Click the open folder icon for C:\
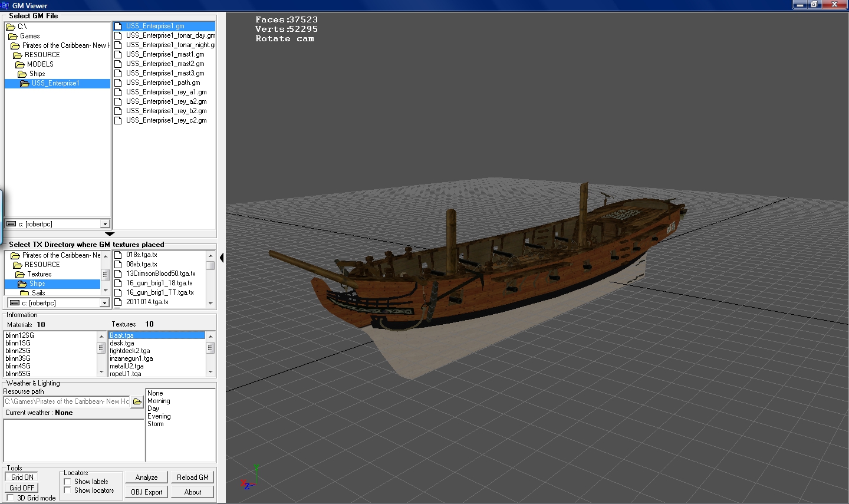This screenshot has width=849, height=504. pyautogui.click(x=10, y=27)
